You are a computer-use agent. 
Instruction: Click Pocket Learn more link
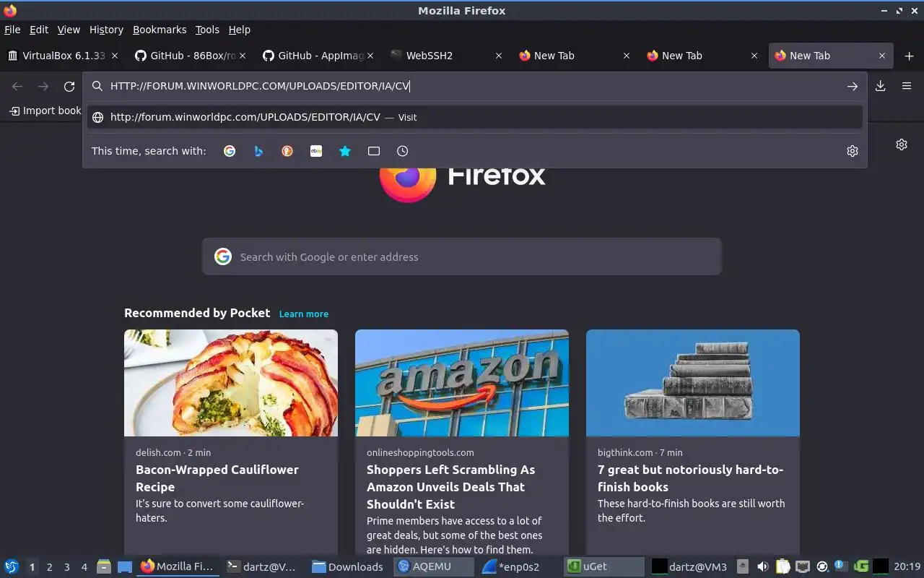[303, 314]
